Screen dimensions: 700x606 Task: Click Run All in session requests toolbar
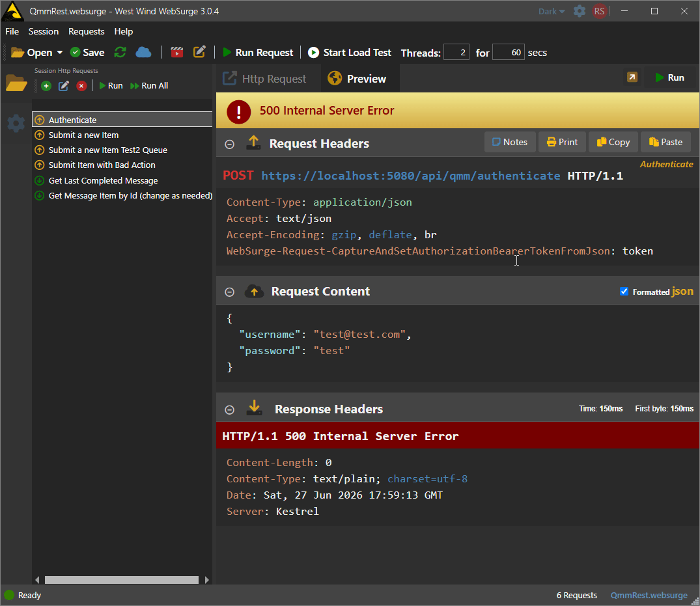point(148,86)
